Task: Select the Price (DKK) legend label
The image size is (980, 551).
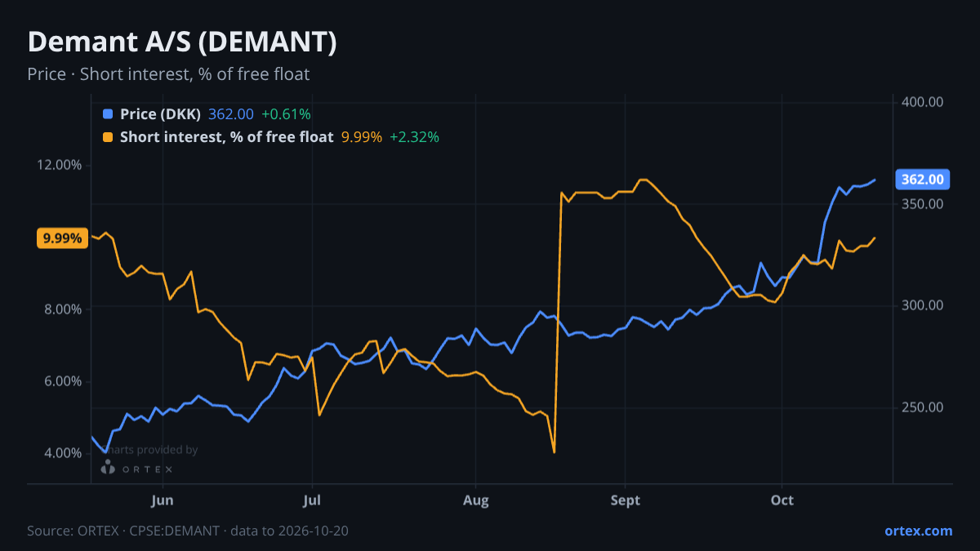Action: tap(160, 114)
